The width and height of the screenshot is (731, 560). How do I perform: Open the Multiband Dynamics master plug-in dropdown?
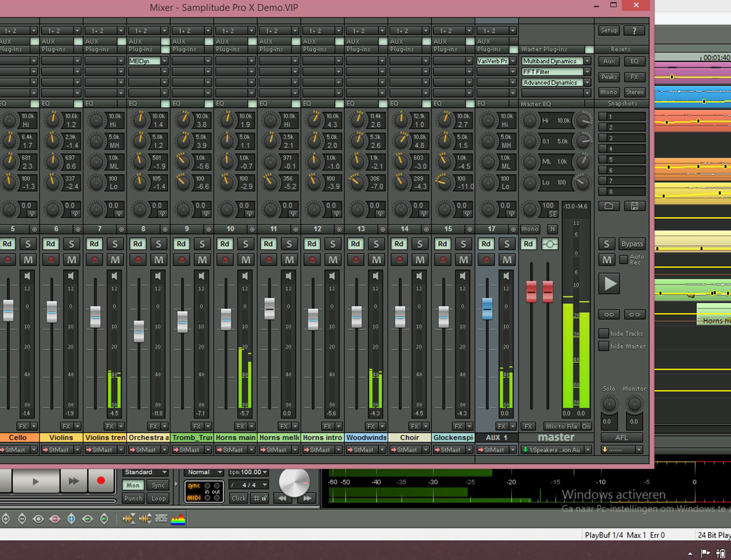tap(587, 61)
